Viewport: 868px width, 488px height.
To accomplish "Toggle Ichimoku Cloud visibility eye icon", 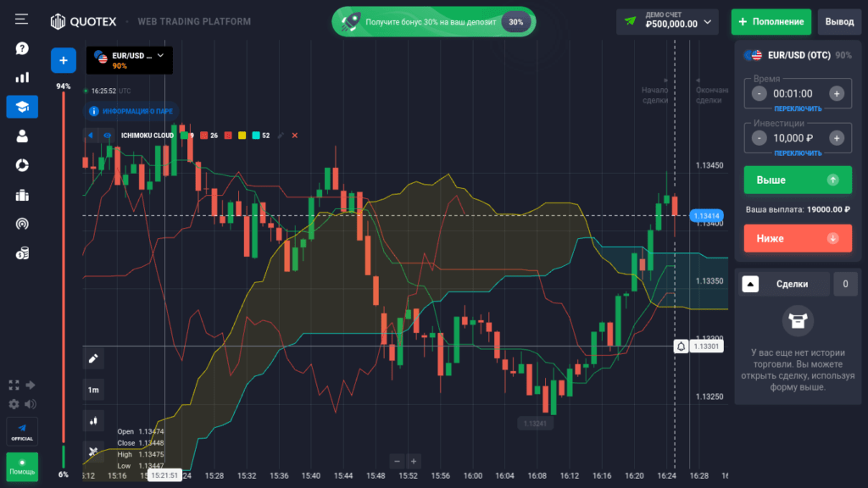I will pos(108,136).
